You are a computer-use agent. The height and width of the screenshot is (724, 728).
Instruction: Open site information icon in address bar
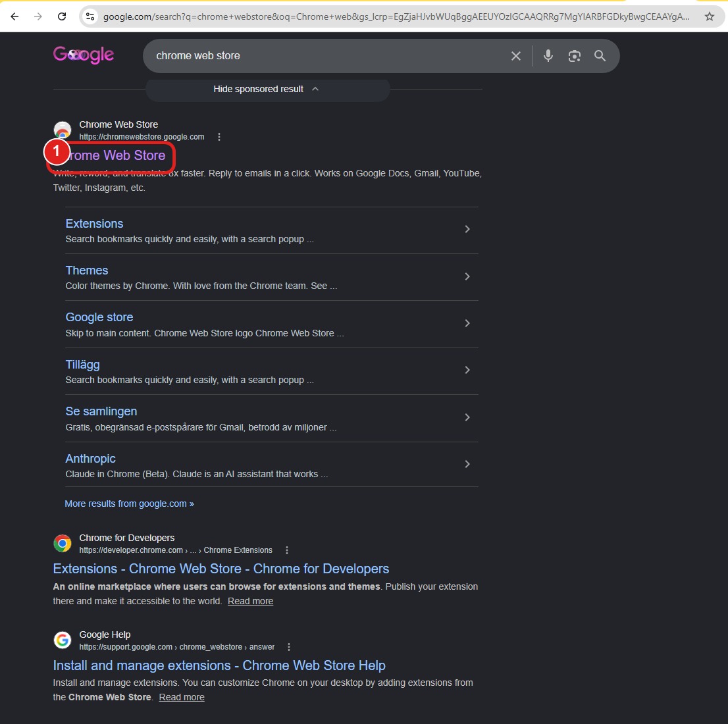(90, 16)
